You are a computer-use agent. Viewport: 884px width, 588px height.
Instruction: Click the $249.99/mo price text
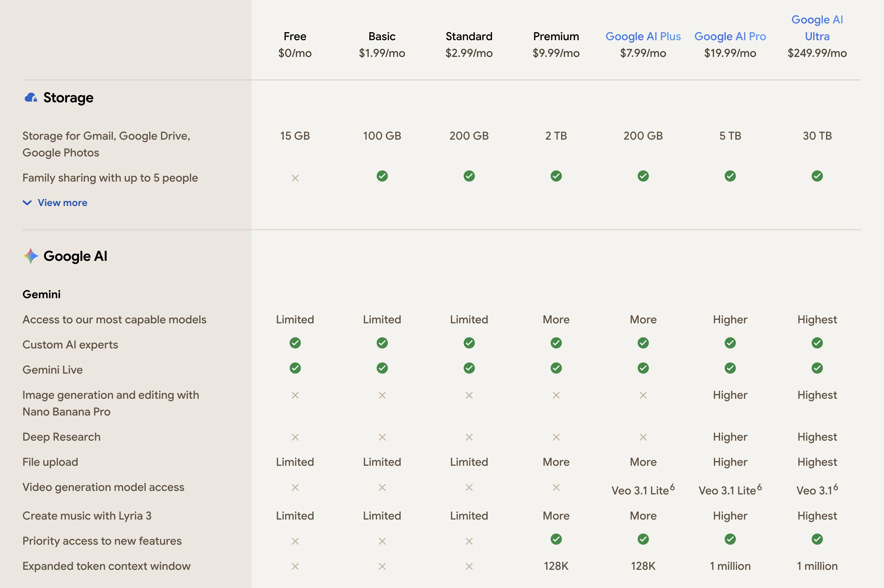817,53
